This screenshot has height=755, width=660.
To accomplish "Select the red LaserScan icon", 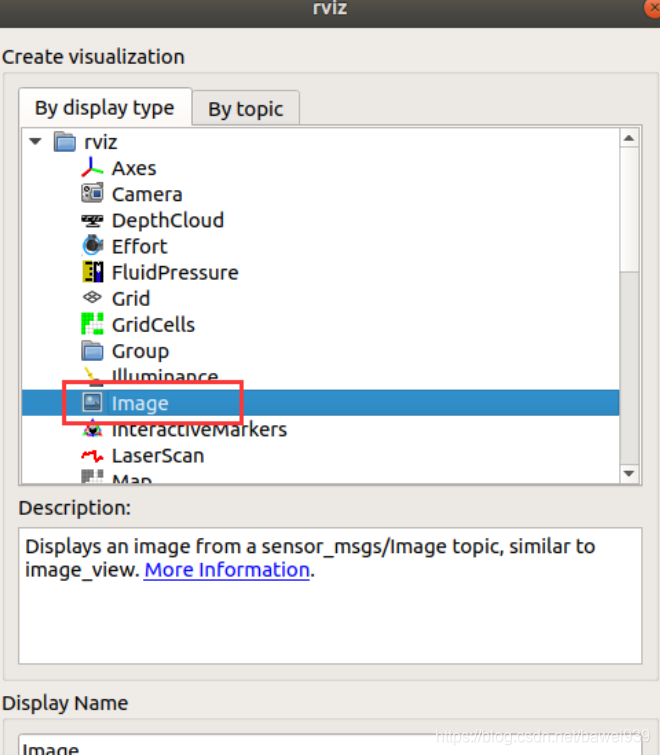I will coord(92,455).
